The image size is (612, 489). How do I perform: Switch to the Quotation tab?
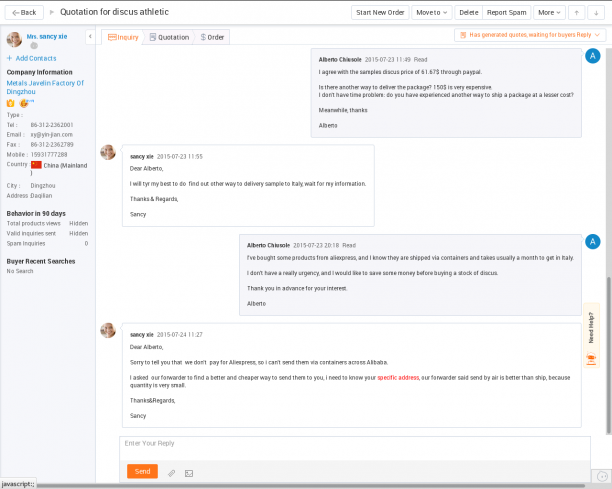[x=169, y=37]
